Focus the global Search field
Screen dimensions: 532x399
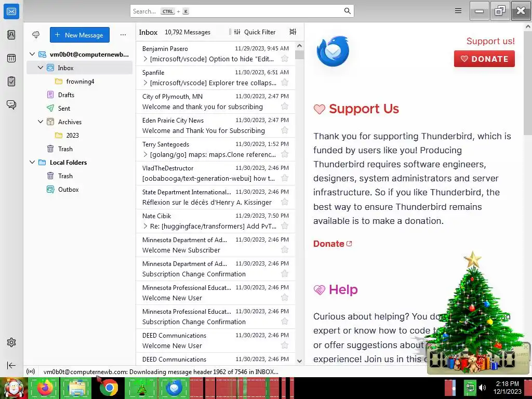(242, 11)
